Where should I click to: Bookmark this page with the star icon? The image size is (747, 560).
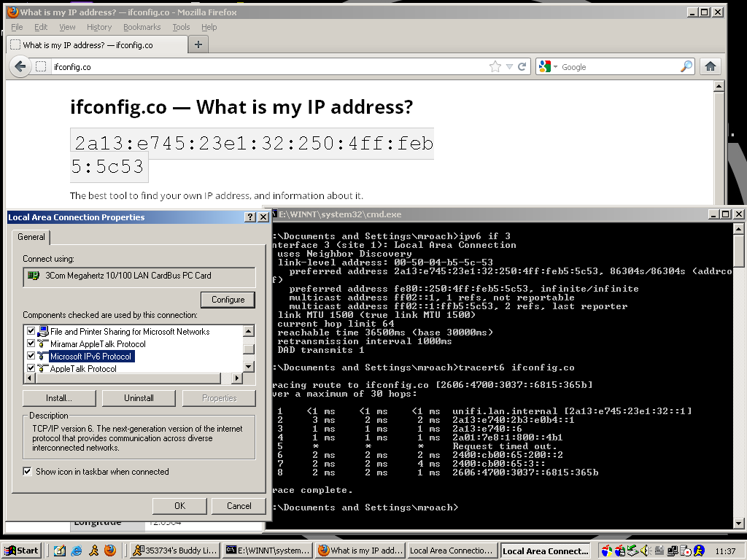tap(495, 66)
